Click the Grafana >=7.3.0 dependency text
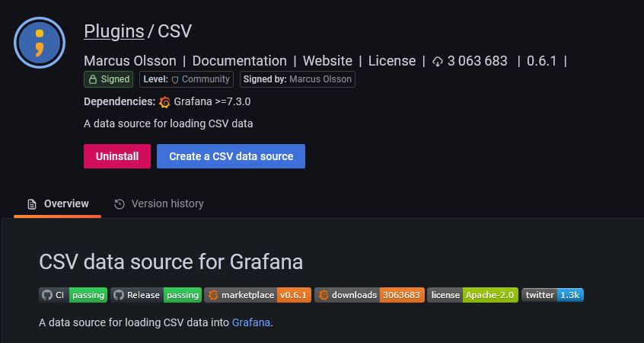The width and height of the screenshot is (644, 343). tap(212, 101)
